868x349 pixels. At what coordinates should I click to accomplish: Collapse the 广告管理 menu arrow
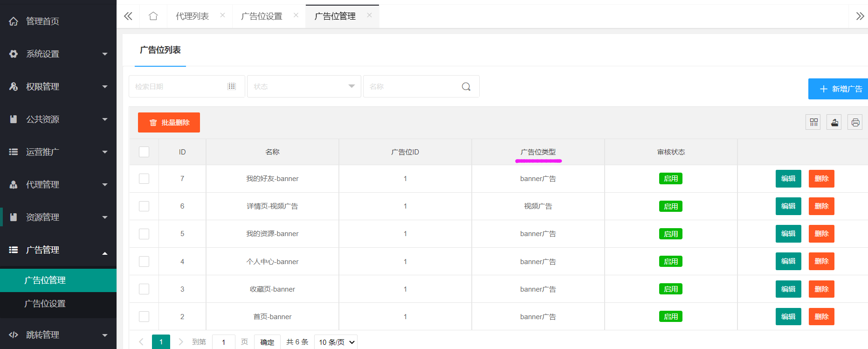[x=105, y=253]
